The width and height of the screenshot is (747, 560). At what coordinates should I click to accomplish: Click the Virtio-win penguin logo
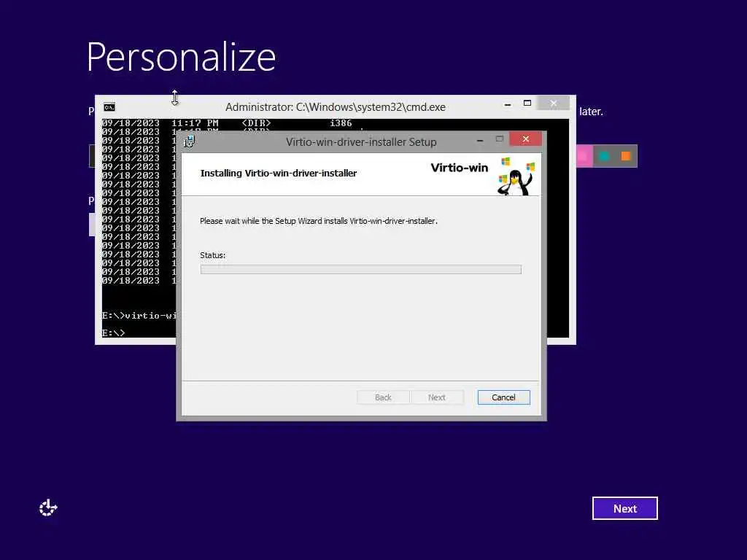(x=516, y=176)
